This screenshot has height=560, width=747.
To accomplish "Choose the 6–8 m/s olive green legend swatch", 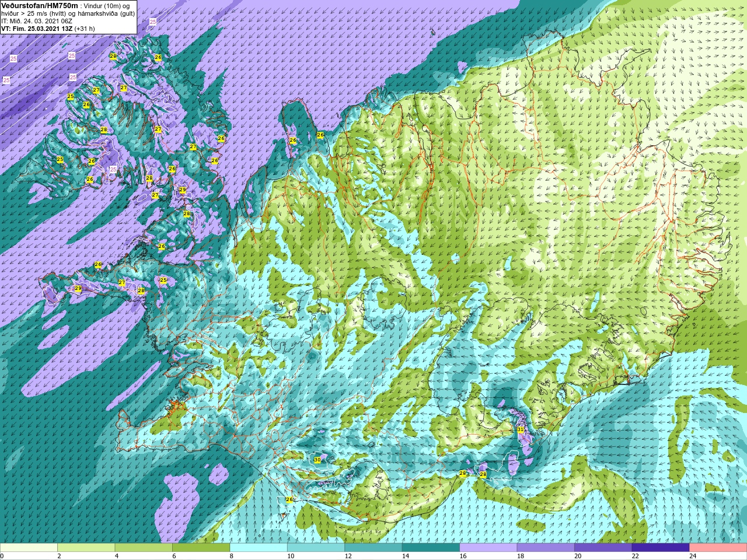I will (x=201, y=548).
